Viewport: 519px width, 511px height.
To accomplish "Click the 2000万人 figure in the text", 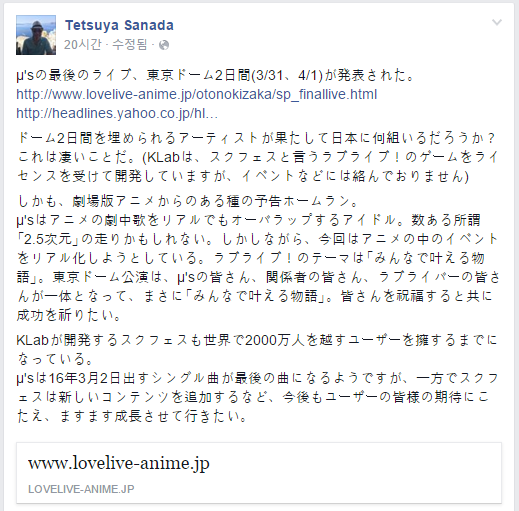I will pyautogui.click(x=274, y=340).
